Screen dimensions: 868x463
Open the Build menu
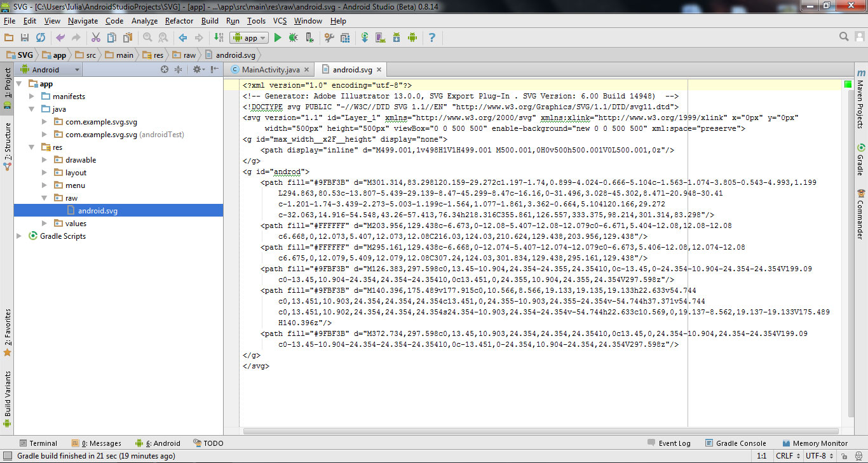point(210,21)
